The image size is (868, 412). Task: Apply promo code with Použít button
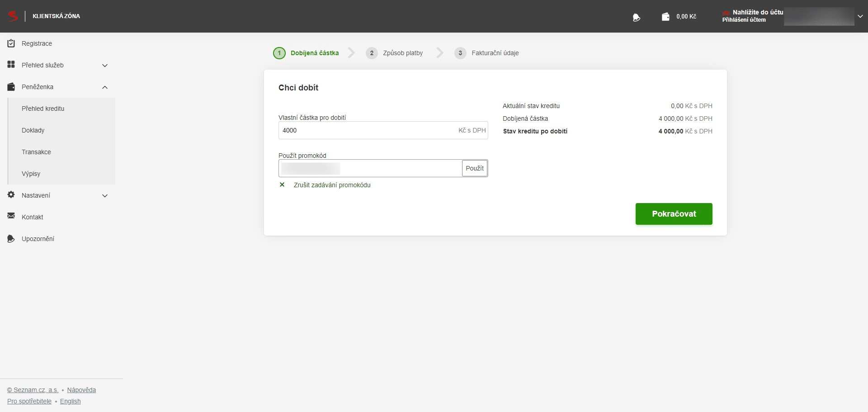pyautogui.click(x=475, y=168)
